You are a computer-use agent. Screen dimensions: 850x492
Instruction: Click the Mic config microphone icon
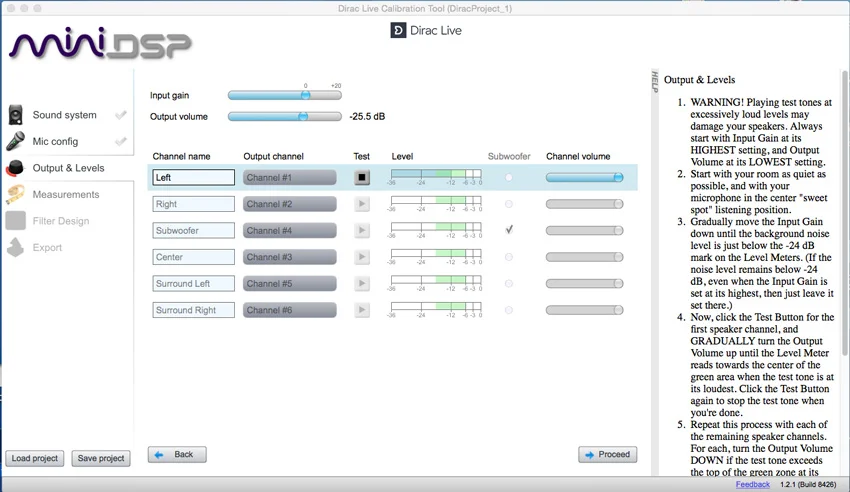tap(15, 141)
